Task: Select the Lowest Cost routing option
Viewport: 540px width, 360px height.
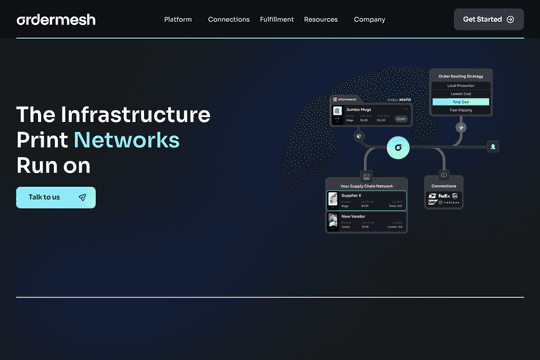Action: 461,94
